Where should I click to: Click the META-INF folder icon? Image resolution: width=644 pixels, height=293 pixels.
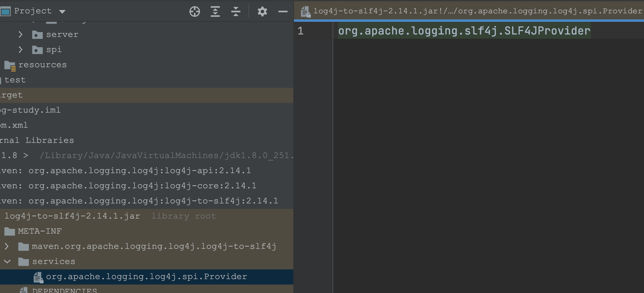coord(10,232)
